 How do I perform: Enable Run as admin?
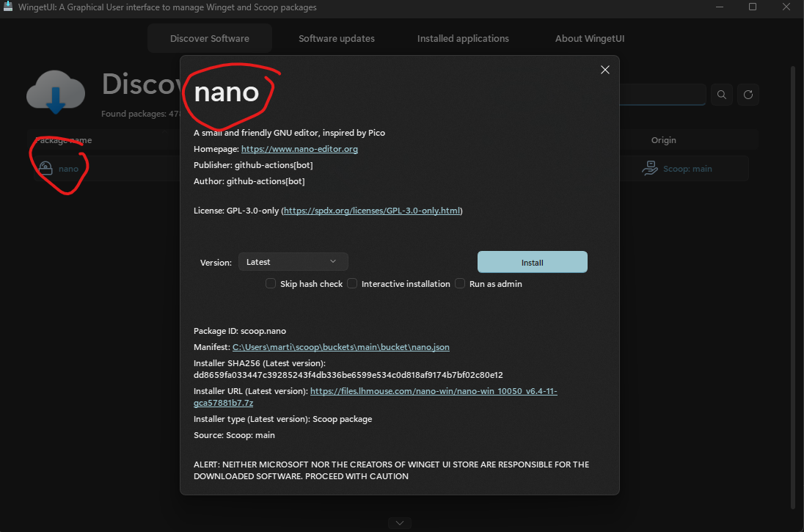coord(460,284)
